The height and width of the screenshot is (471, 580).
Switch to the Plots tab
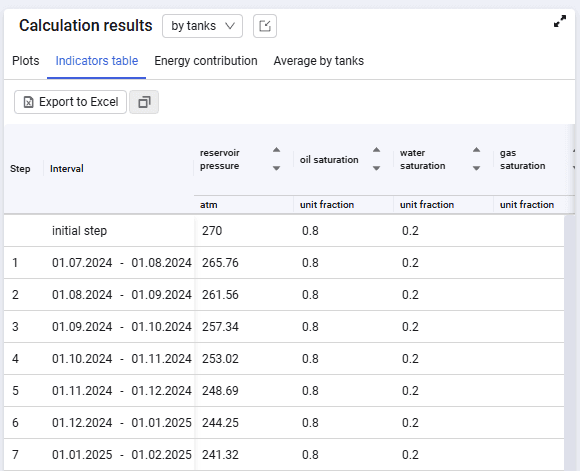26,61
